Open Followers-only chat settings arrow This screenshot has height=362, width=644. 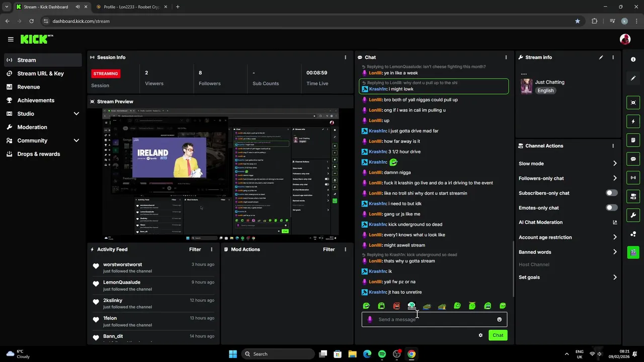coord(615,178)
